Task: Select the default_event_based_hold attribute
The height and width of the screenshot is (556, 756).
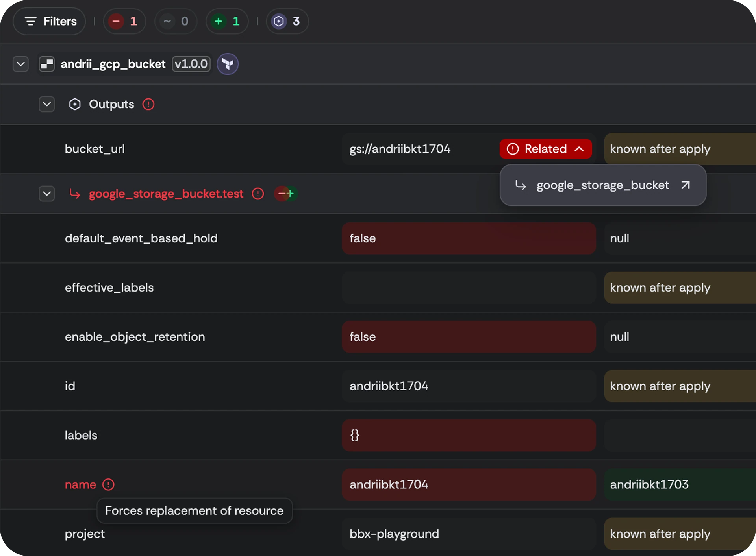Action: [141, 238]
